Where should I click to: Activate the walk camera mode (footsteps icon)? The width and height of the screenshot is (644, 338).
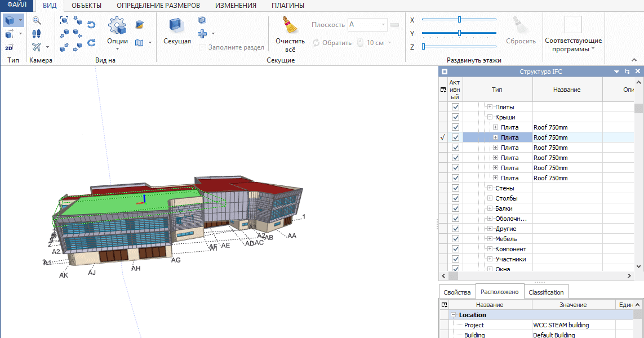35,33
